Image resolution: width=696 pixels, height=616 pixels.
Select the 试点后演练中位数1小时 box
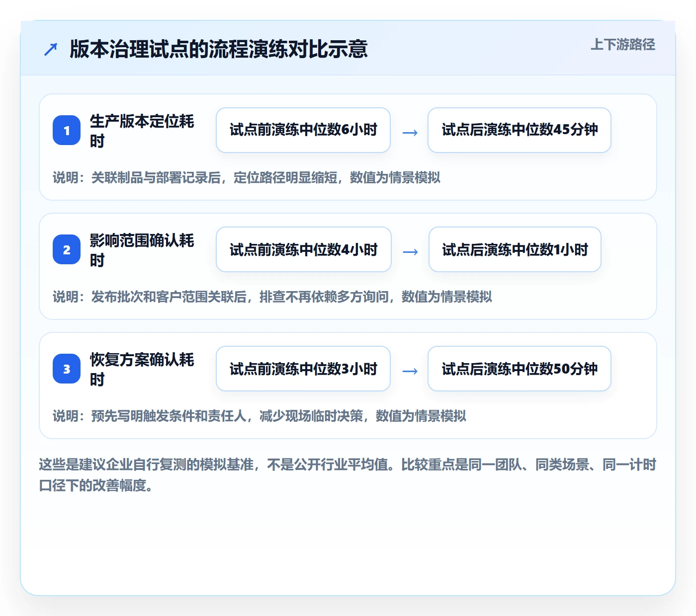[515, 249]
